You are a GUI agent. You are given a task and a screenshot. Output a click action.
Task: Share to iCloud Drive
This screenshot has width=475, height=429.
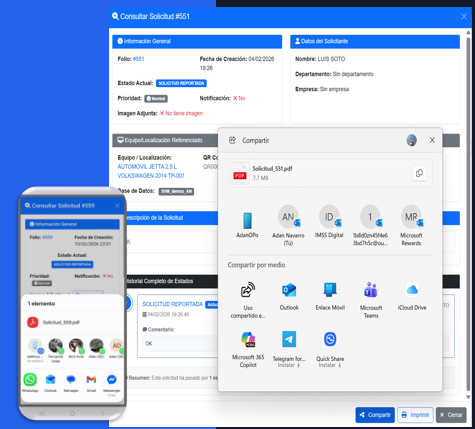click(x=412, y=296)
